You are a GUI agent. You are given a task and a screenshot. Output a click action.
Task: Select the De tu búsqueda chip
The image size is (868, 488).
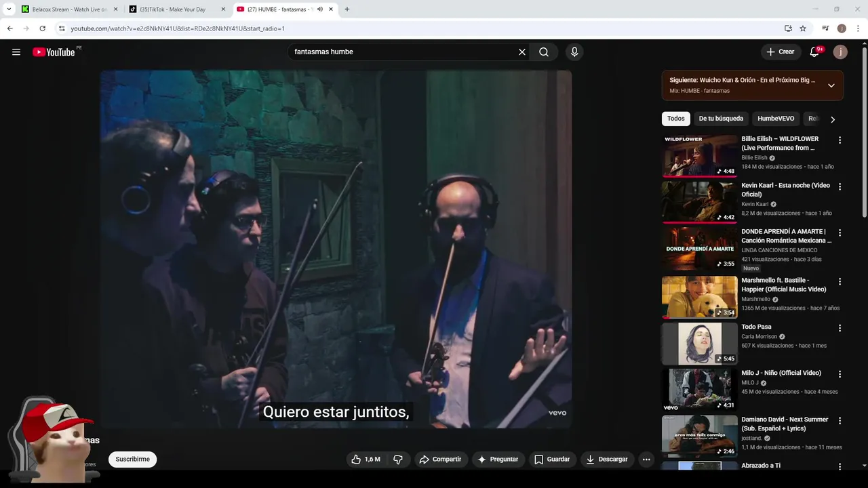[x=721, y=119]
